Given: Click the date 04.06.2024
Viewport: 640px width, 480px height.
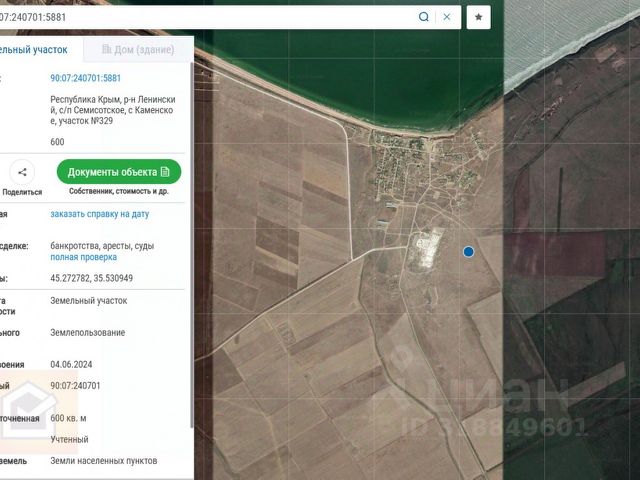Looking at the screenshot, I should [x=71, y=364].
